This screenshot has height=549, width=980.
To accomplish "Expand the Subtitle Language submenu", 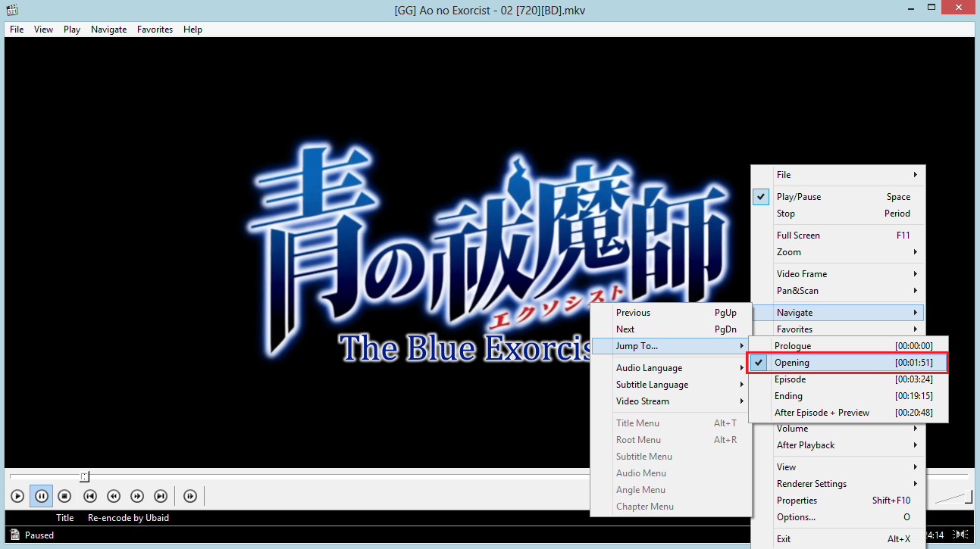I will tap(670, 385).
